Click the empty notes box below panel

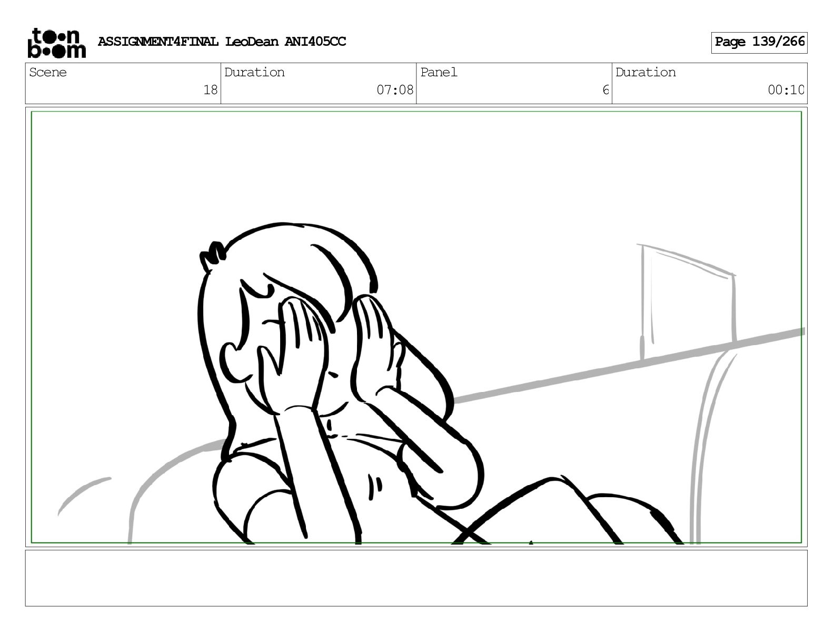click(416, 578)
